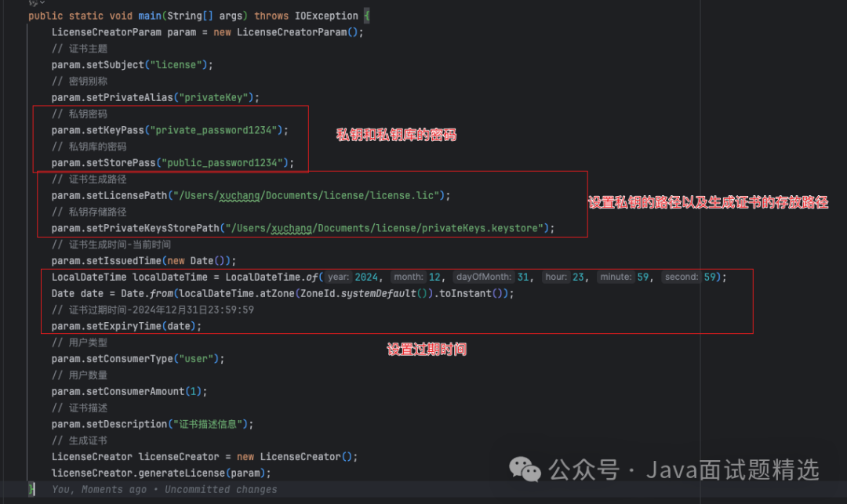Viewport: 847px width, 504px height.
Task: Click the comment // 证书描述
Action: [79, 408]
